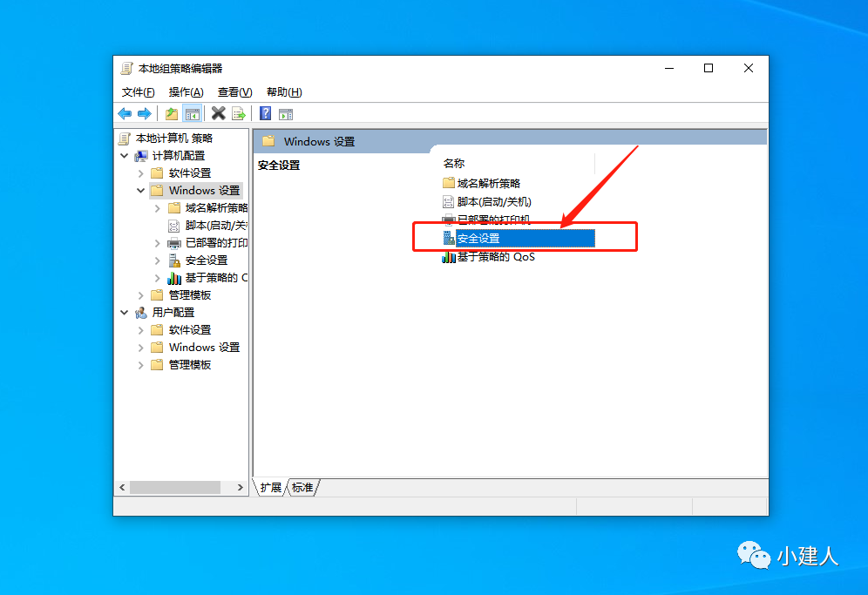Click the tree pane horizontal scrollbar thumb
868x595 pixels.
(x=175, y=487)
